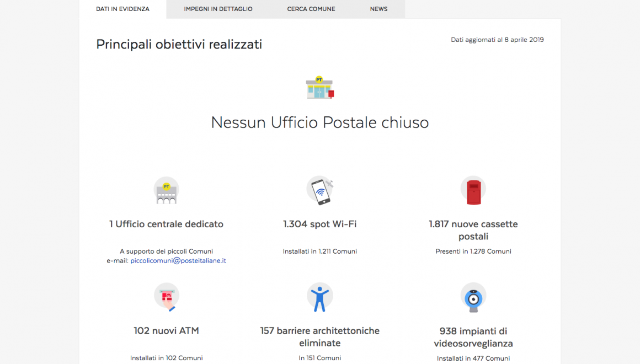Go to the News tab
This screenshot has width=640, height=364.
378,9
